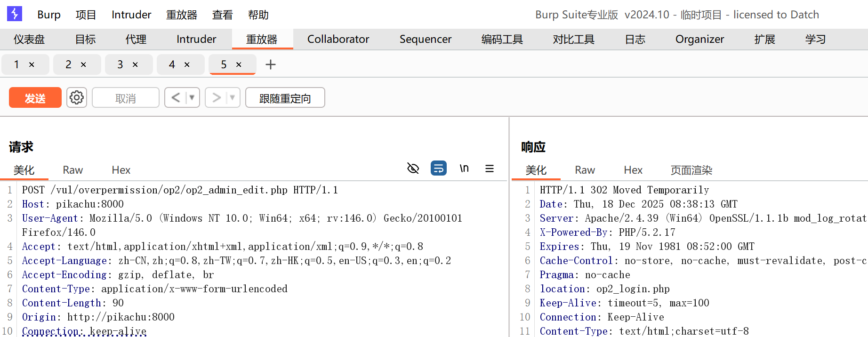Switch to 日志 logger tab
Viewport: 868px width, 337px height.
click(635, 39)
